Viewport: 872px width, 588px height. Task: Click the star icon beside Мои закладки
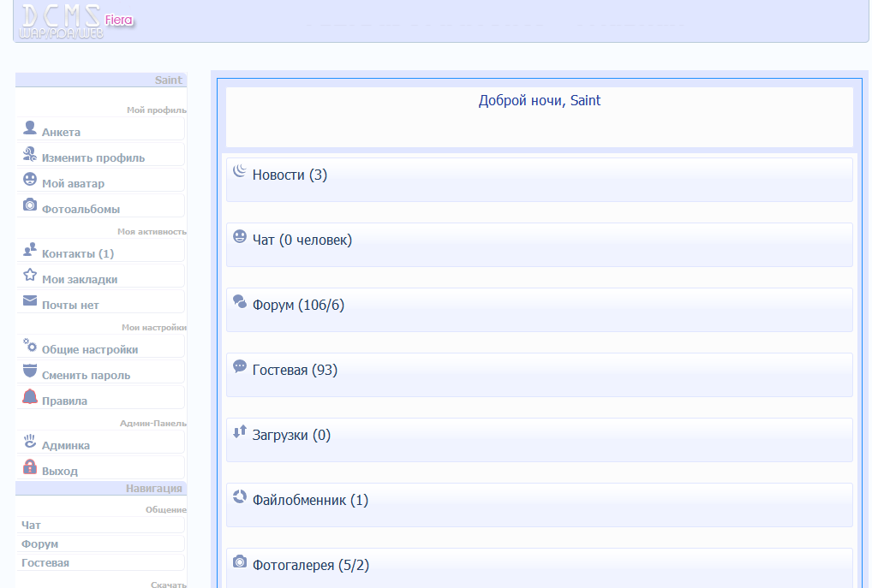click(x=30, y=276)
